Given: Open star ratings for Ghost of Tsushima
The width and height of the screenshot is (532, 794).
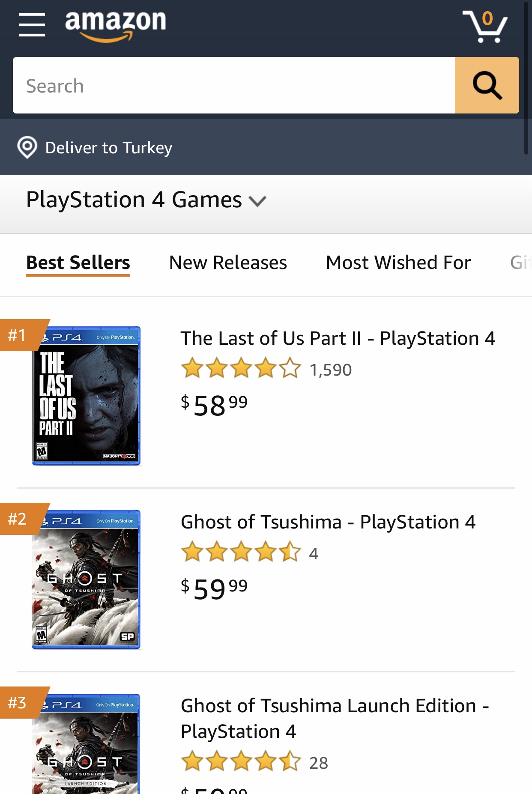Looking at the screenshot, I should pyautogui.click(x=241, y=552).
